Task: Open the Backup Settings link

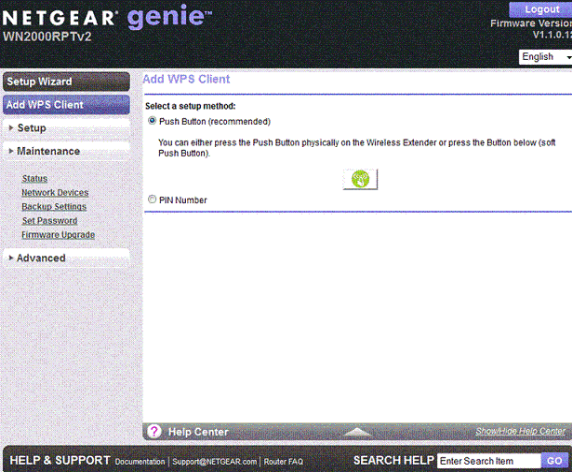Action: click(x=54, y=207)
